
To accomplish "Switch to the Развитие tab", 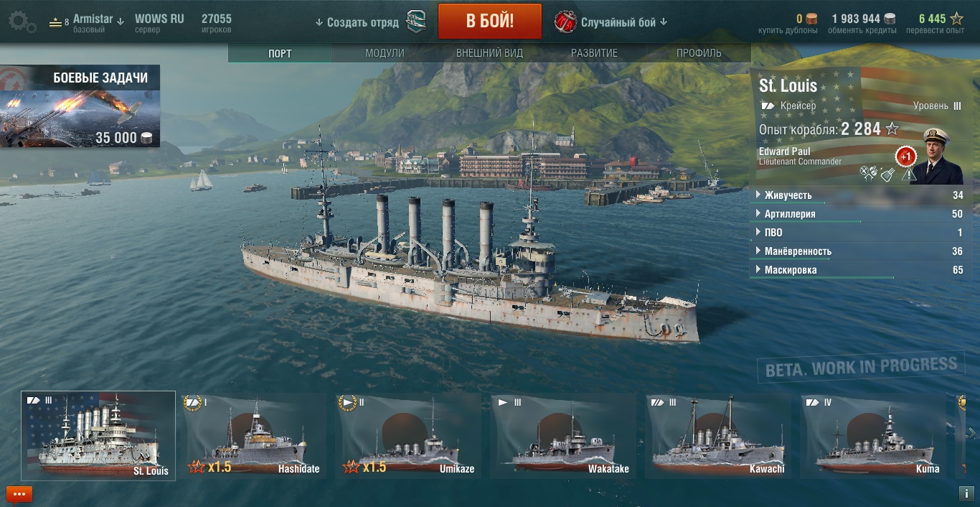I will [x=594, y=53].
